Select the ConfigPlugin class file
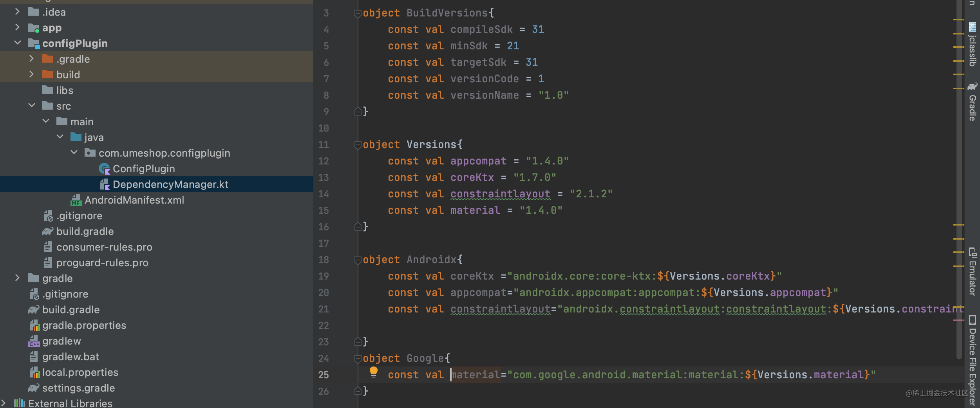This screenshot has height=408, width=980. coord(143,169)
